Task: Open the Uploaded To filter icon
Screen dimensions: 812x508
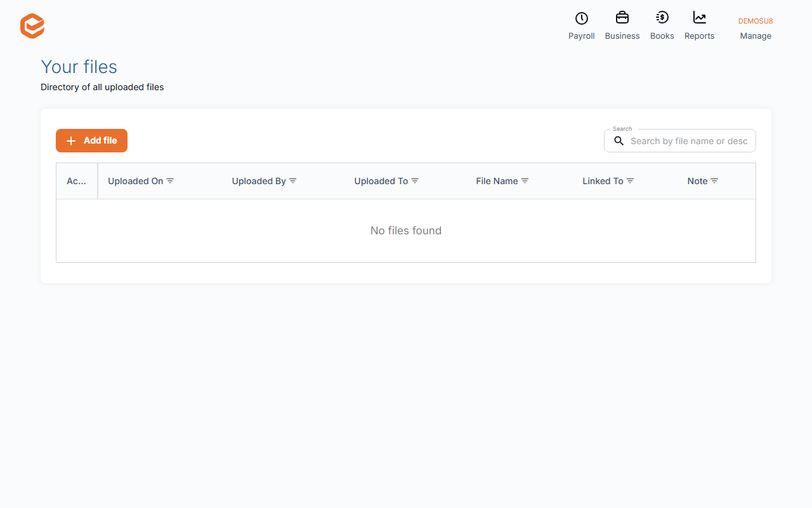Action: pyautogui.click(x=415, y=181)
